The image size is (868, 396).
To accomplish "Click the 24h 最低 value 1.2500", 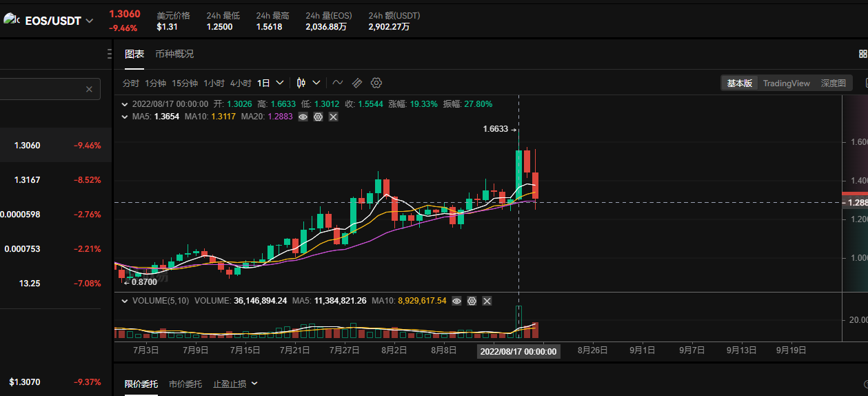I will pos(219,27).
